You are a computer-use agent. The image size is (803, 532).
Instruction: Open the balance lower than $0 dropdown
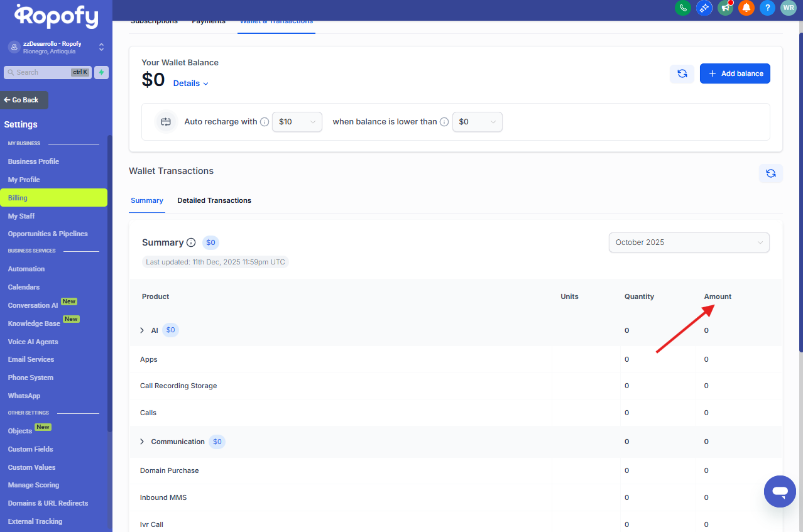[477, 122]
